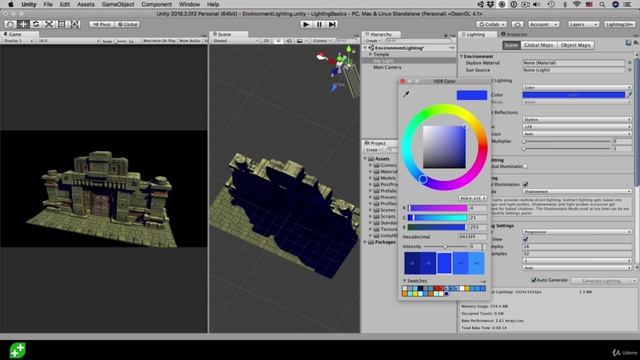The height and width of the screenshot is (360, 640).
Task: Open the Layers dropdown
Action: pos(583,24)
